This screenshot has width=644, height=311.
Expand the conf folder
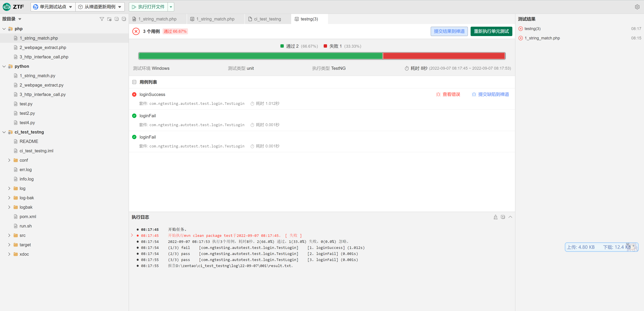[9, 160]
